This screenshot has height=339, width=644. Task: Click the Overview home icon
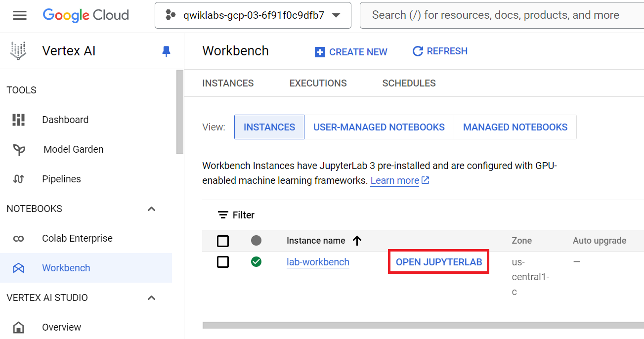click(x=18, y=327)
